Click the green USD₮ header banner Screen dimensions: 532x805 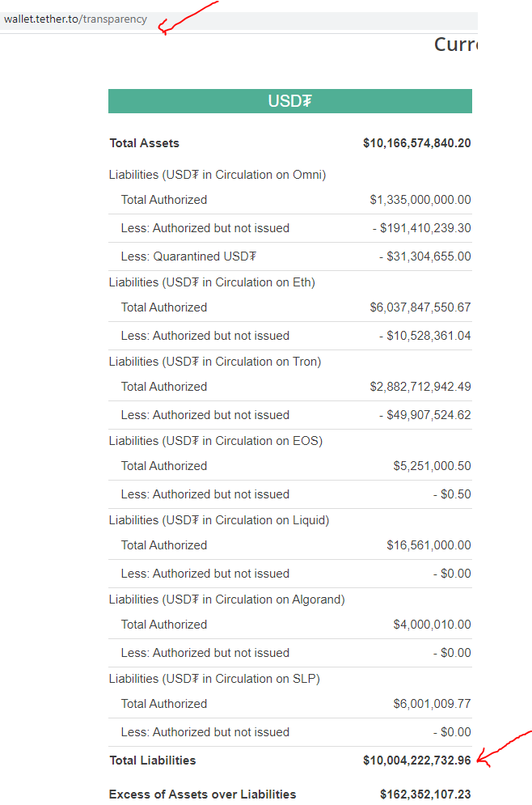tap(290, 101)
